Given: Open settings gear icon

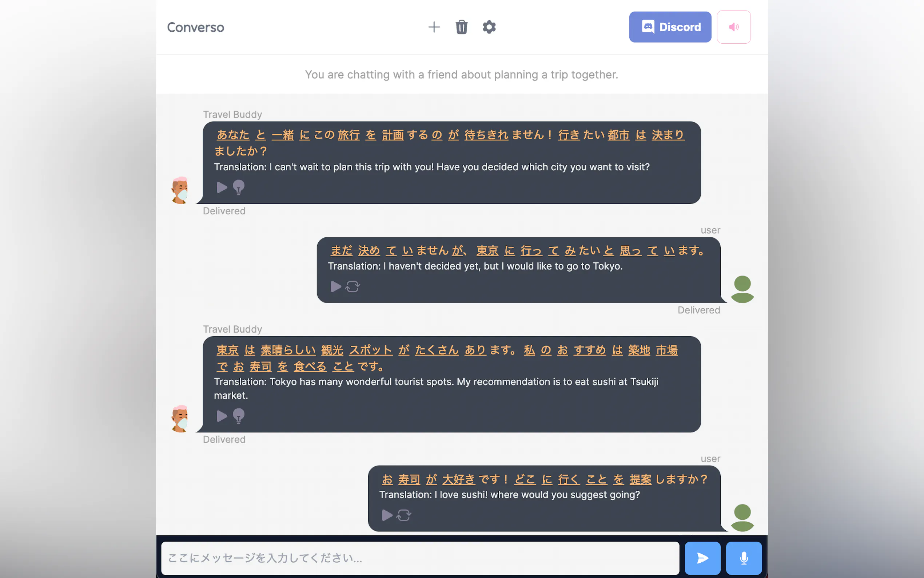Looking at the screenshot, I should pos(489,27).
